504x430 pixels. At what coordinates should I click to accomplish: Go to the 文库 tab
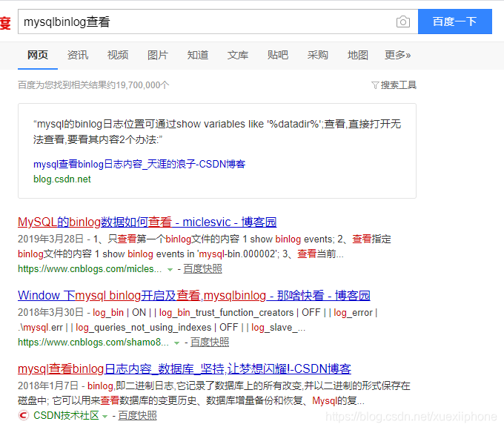pyautogui.click(x=237, y=55)
